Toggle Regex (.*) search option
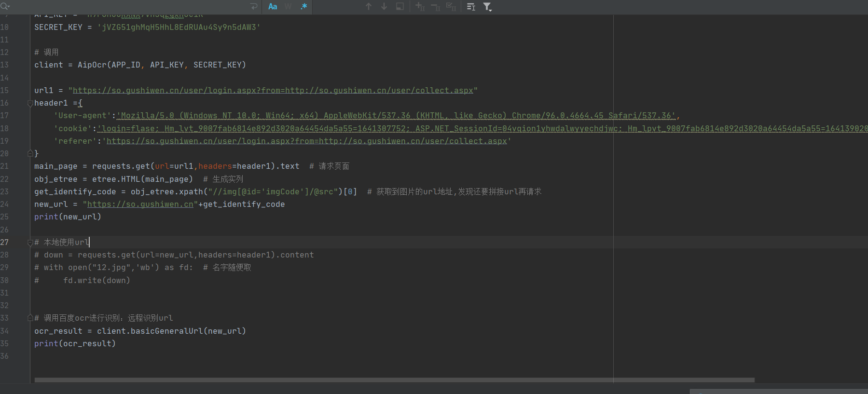 point(303,7)
